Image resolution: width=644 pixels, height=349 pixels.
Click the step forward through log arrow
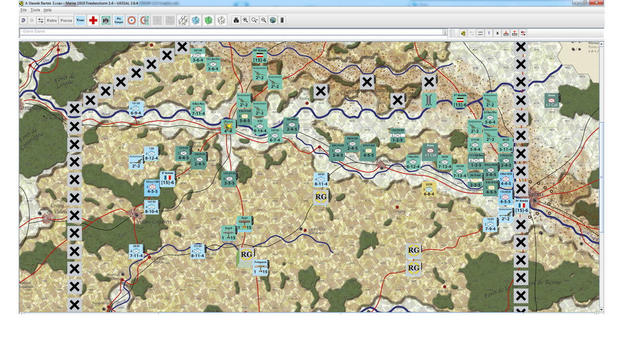pyautogui.click(x=32, y=20)
